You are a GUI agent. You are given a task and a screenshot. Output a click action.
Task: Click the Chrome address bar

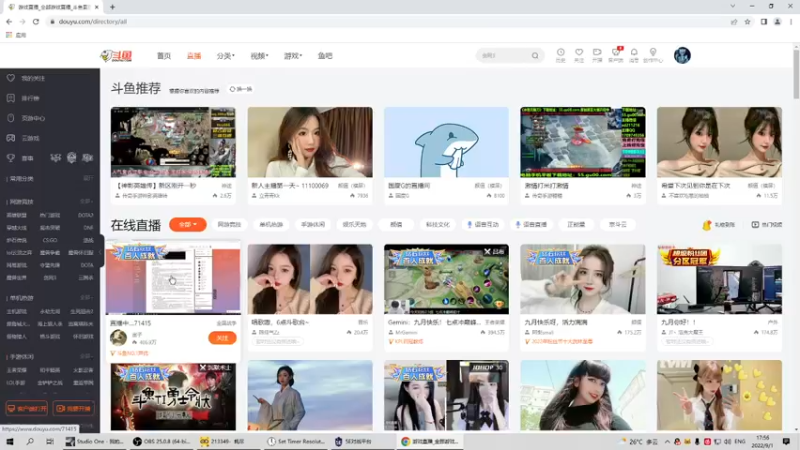(388, 21)
